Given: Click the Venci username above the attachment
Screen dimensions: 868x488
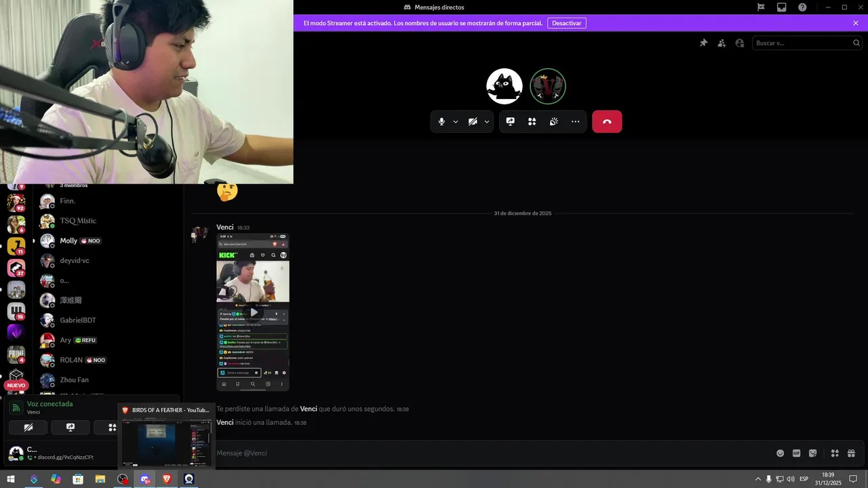Looking at the screenshot, I should [x=225, y=227].
